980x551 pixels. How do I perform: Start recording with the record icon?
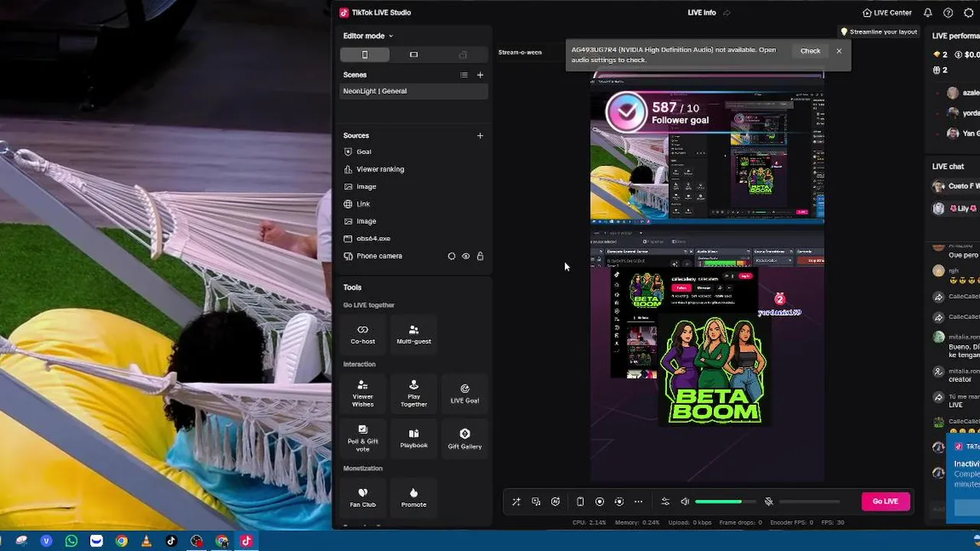click(599, 502)
